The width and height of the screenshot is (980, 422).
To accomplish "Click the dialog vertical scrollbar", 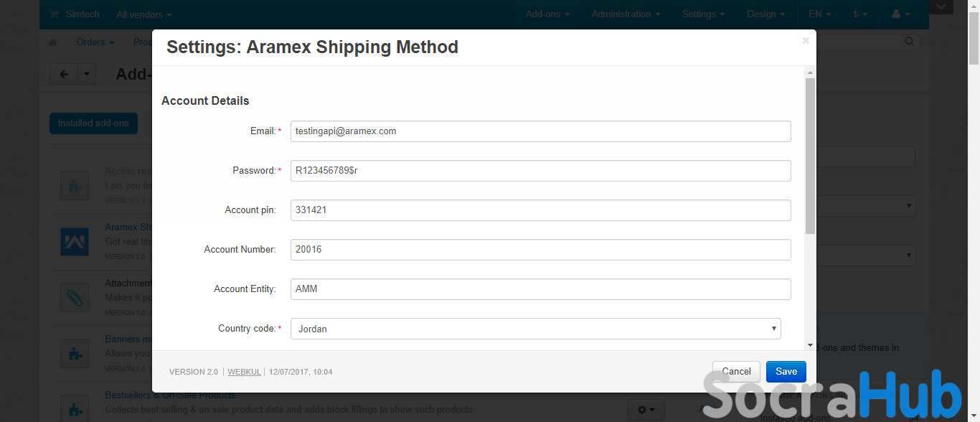I will (810, 156).
